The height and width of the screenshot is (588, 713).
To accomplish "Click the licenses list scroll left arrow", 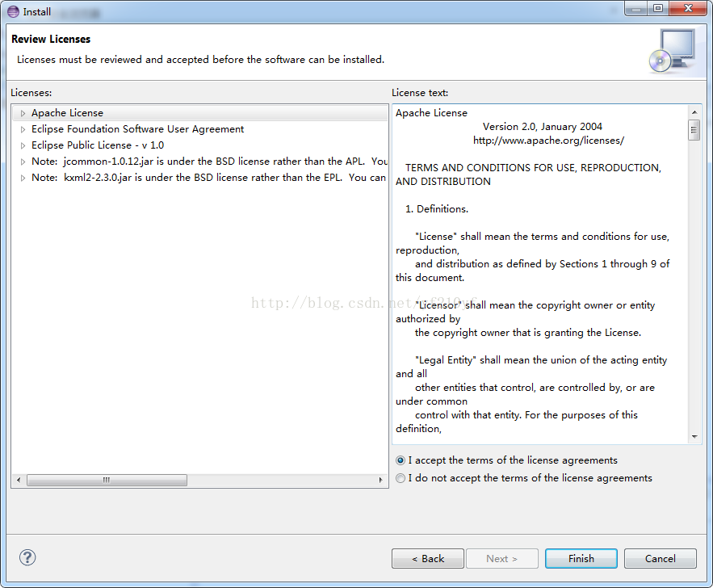I will click(19, 481).
